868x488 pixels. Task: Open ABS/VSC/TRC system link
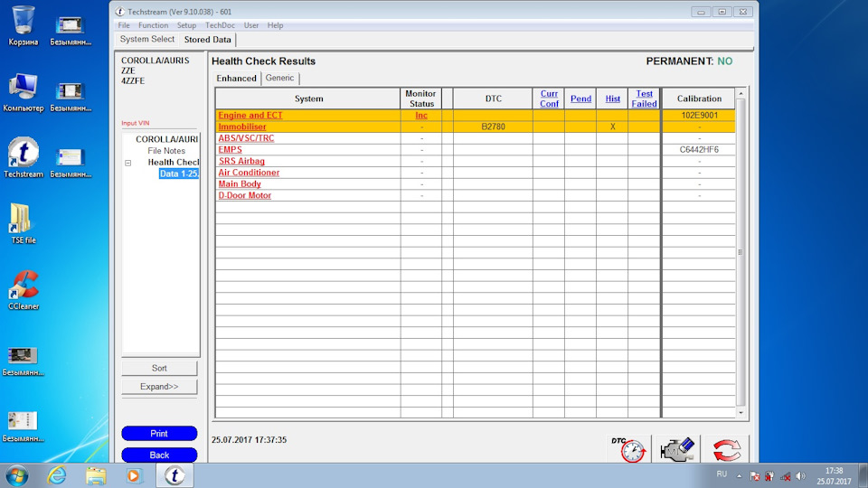coord(246,138)
